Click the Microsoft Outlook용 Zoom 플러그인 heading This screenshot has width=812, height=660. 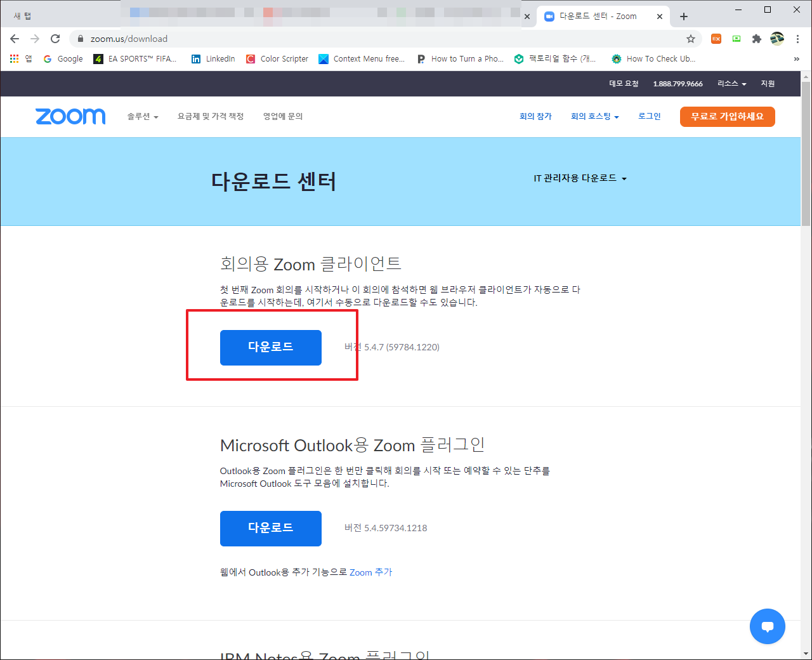[353, 445]
